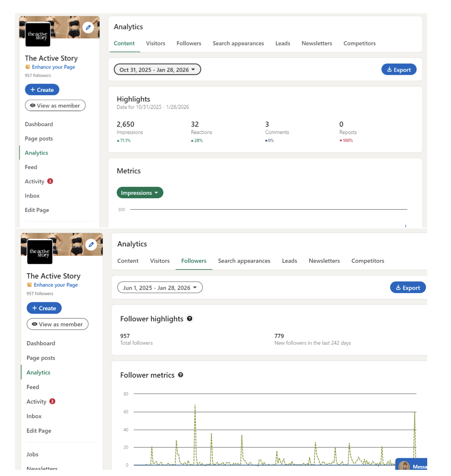The width and height of the screenshot is (451, 476).
Task: Switch to Visitors tab in the top Analytics panel
Action: 155,43
